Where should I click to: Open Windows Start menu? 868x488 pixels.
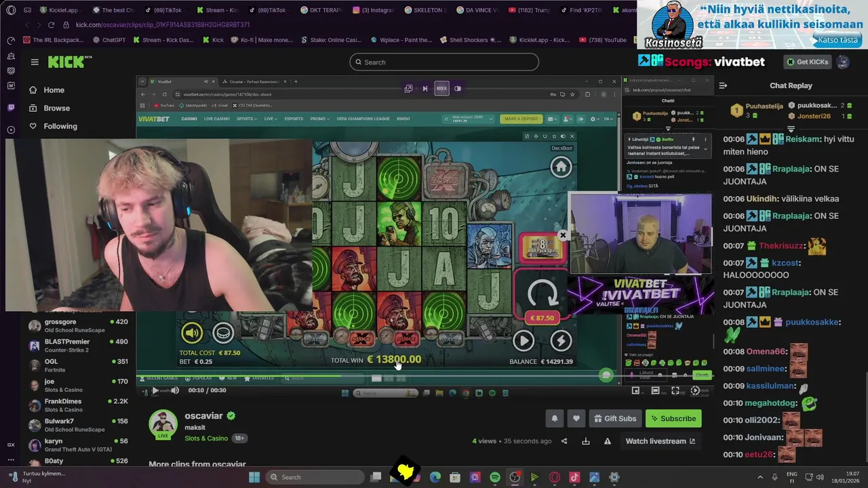point(254,477)
